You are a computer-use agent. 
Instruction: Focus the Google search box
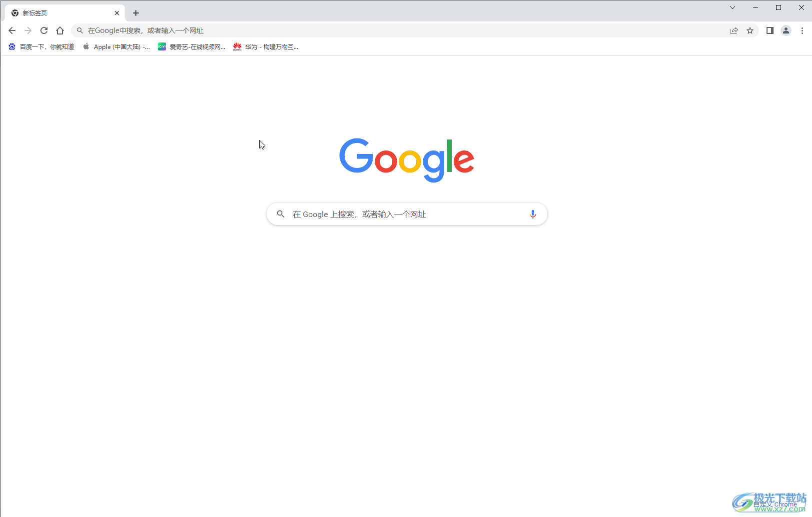click(407, 214)
